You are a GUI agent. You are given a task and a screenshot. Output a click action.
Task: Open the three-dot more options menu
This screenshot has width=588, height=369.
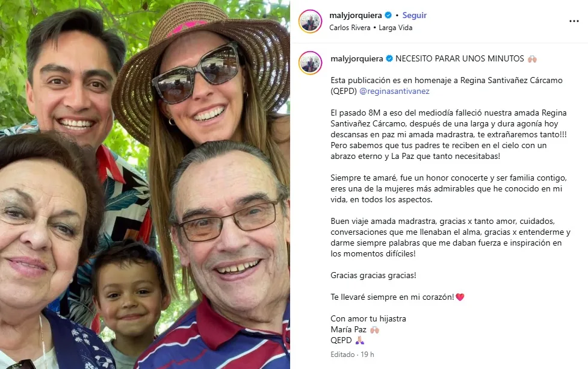pos(574,21)
